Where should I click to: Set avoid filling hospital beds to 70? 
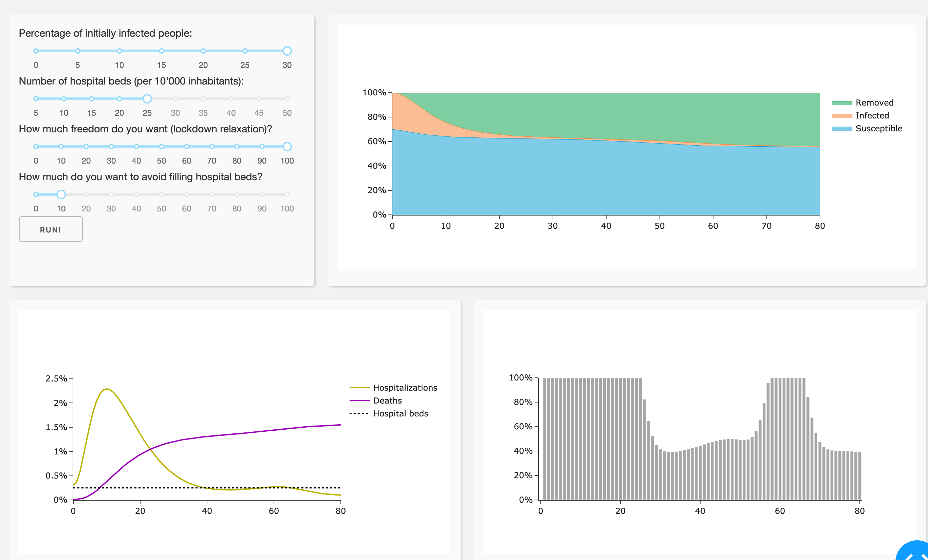212,194
